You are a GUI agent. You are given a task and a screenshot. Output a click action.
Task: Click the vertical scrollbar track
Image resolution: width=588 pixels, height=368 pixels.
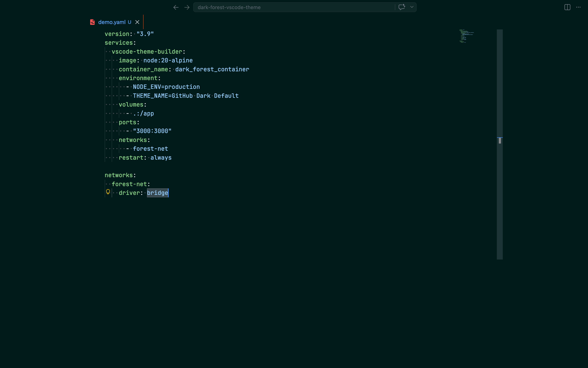(500, 144)
